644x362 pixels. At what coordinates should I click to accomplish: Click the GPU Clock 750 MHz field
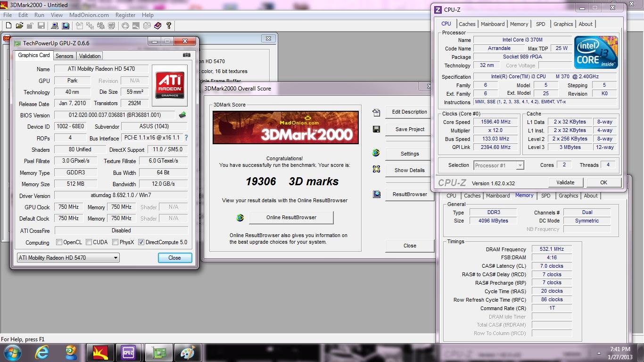[x=69, y=207]
